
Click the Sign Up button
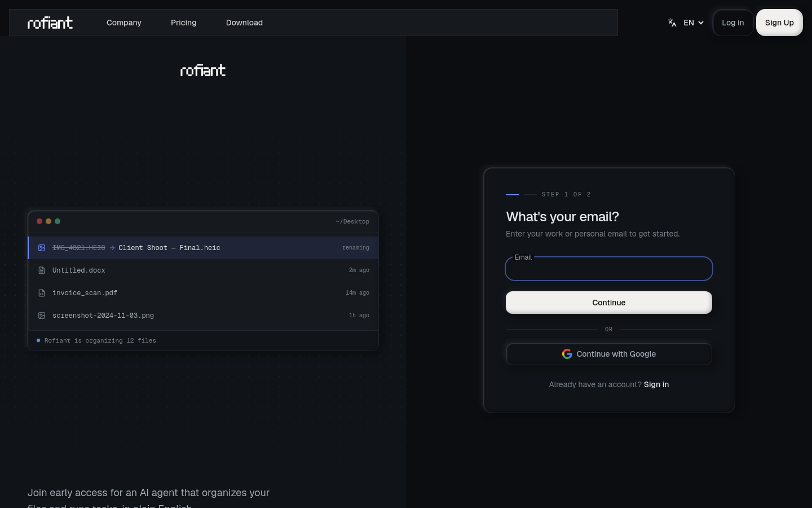(x=779, y=23)
